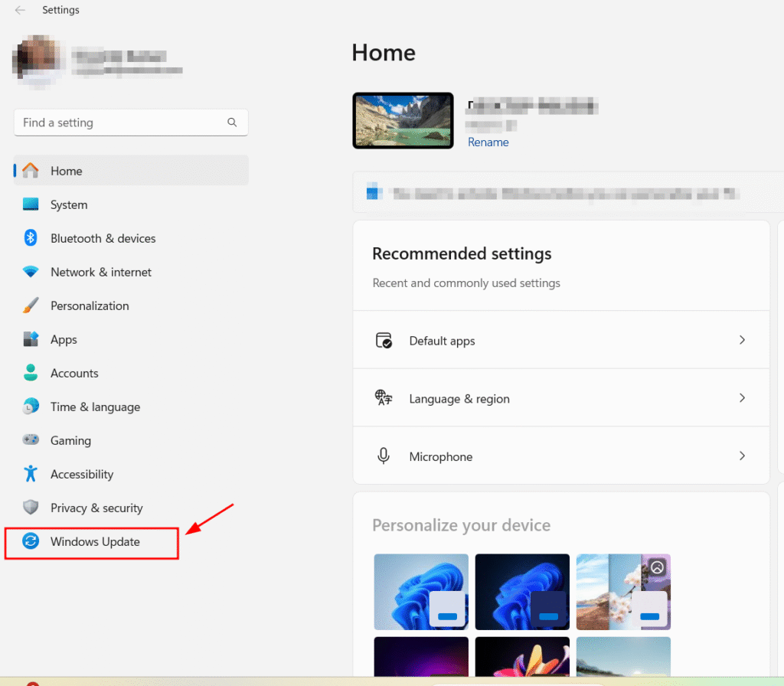The width and height of the screenshot is (784, 686).
Task: Open Personalization label
Action: pos(90,306)
